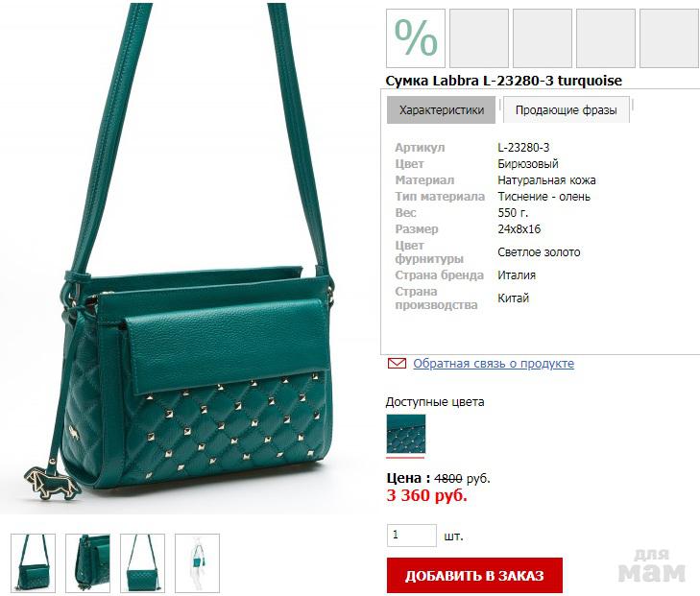Open the first bag front-view thumbnail

(x=33, y=563)
